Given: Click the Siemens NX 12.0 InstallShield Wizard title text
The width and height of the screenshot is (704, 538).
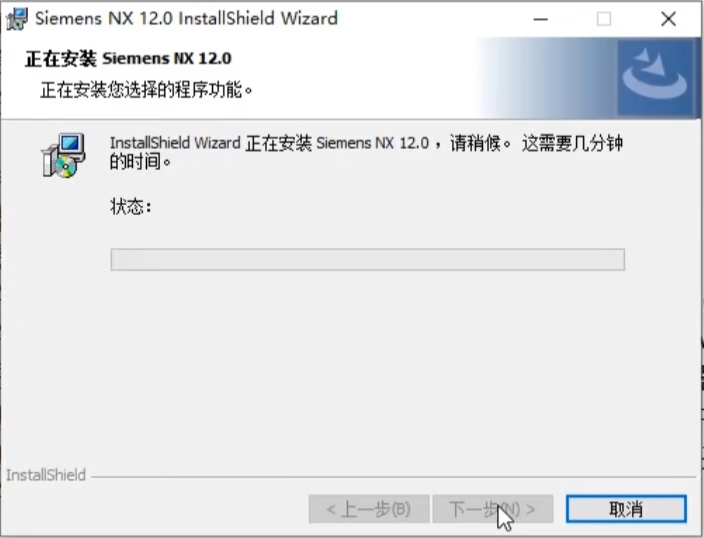Looking at the screenshot, I should point(186,18).
